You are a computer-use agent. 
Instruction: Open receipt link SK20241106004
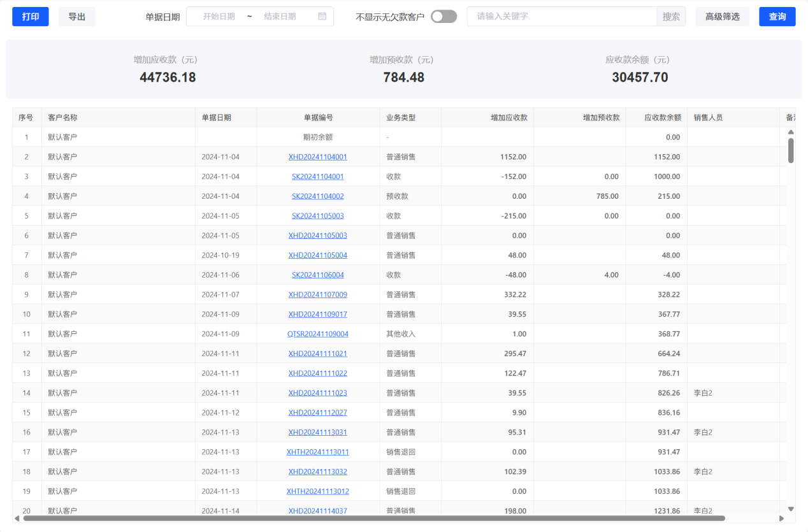[x=317, y=275]
